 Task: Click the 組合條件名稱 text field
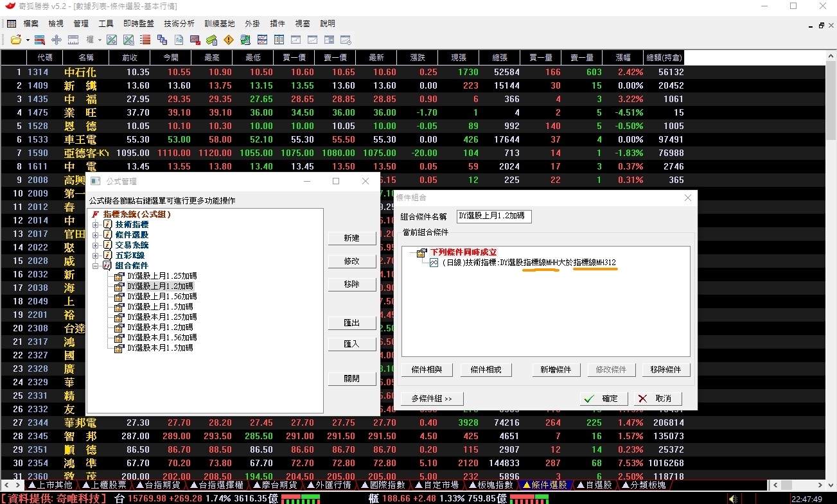point(493,216)
